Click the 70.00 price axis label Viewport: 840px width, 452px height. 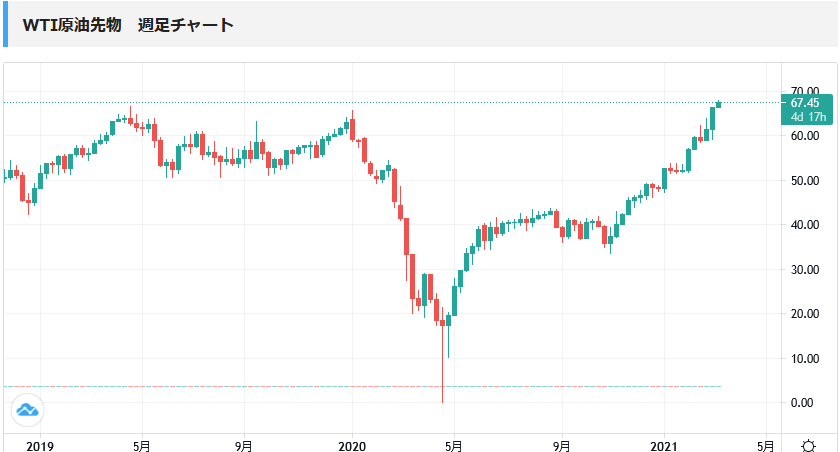805,91
